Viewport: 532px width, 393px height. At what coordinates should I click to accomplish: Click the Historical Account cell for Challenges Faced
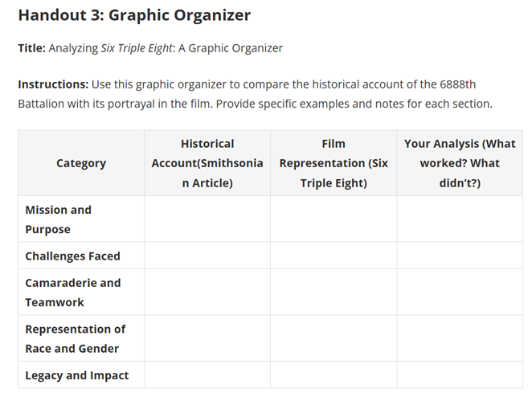click(x=207, y=256)
